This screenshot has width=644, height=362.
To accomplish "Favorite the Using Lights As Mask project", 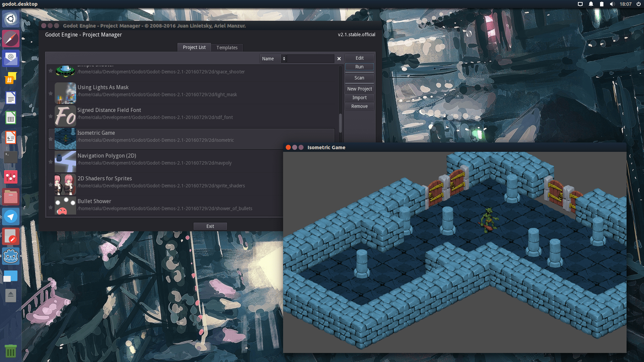I will pyautogui.click(x=51, y=94).
